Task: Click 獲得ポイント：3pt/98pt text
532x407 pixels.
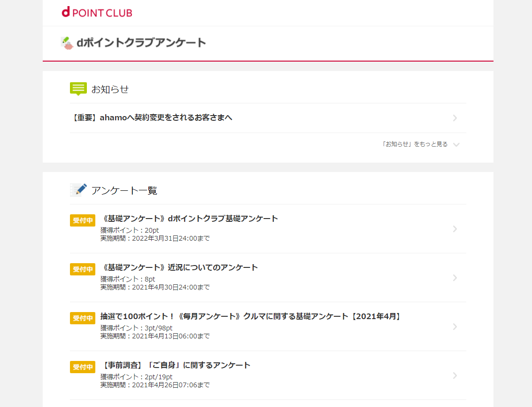Action: [x=136, y=328]
